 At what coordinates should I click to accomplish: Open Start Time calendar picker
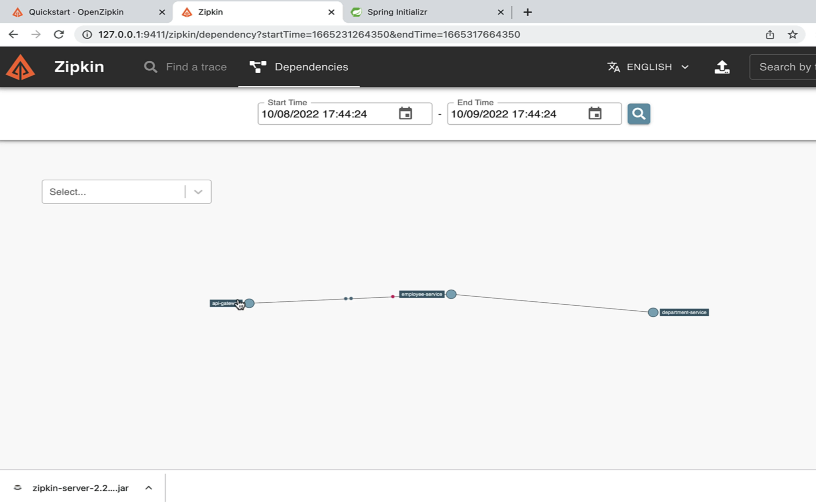pos(405,114)
